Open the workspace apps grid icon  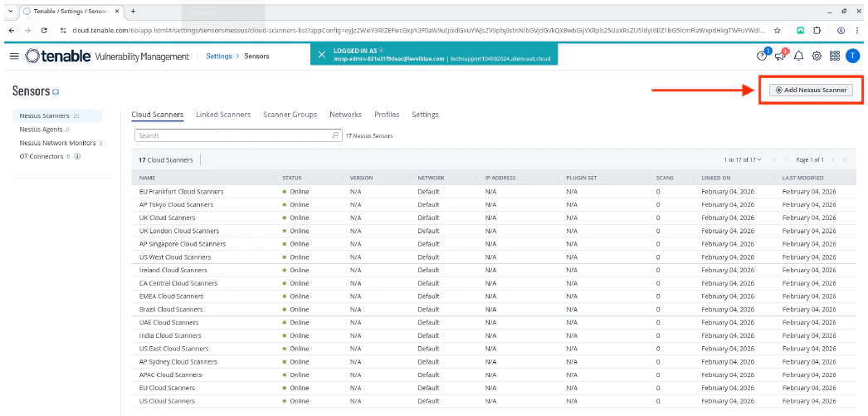click(835, 56)
